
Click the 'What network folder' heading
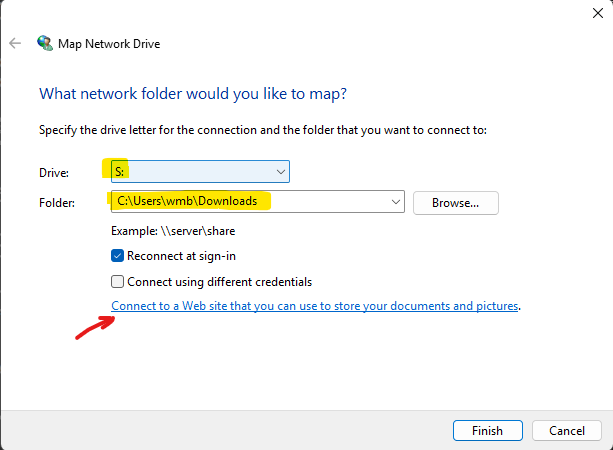click(192, 94)
